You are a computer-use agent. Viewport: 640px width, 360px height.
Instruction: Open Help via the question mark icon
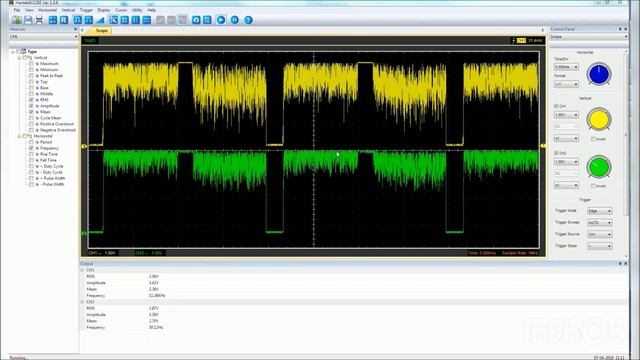[x=248, y=20]
